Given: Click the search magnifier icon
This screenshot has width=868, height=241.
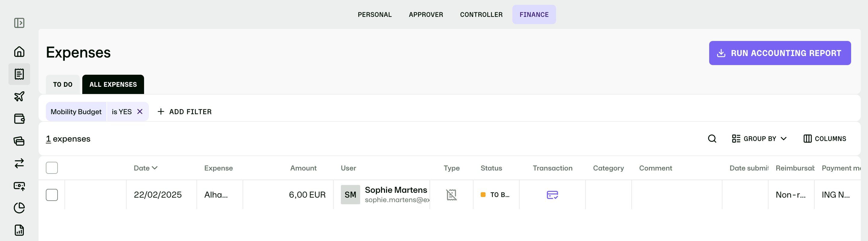Looking at the screenshot, I should [712, 139].
